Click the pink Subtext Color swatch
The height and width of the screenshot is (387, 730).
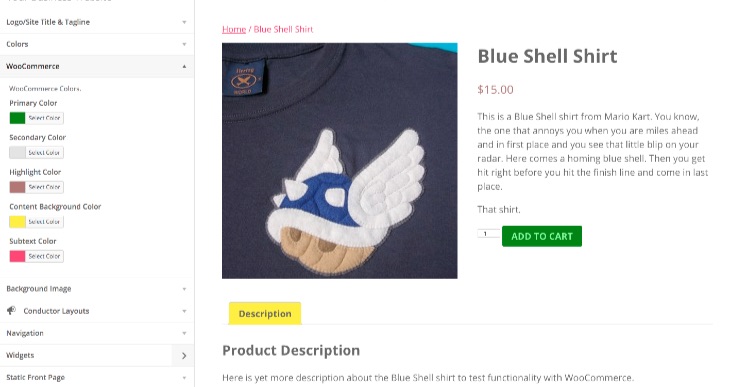tap(17, 256)
